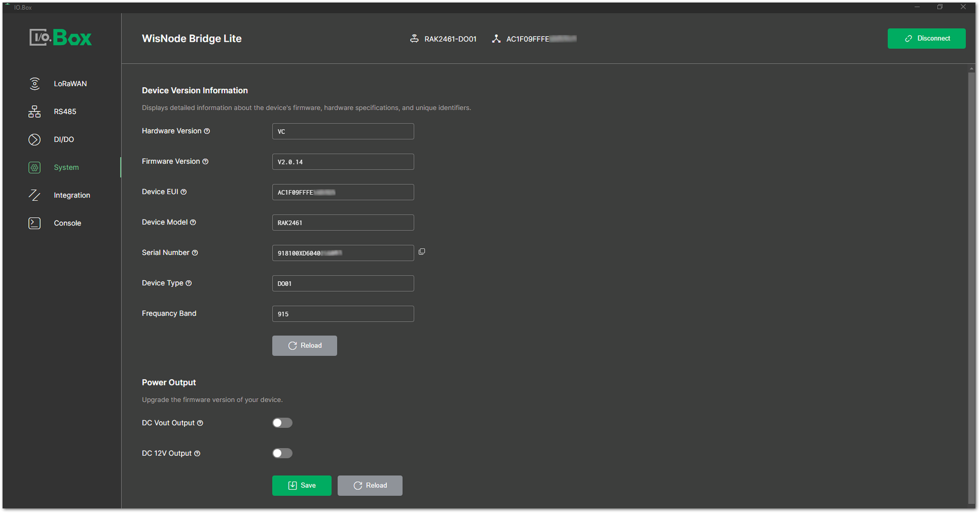Viewport: 980px width, 513px height.
Task: Click the Device Model field RAK2461
Action: click(x=343, y=223)
